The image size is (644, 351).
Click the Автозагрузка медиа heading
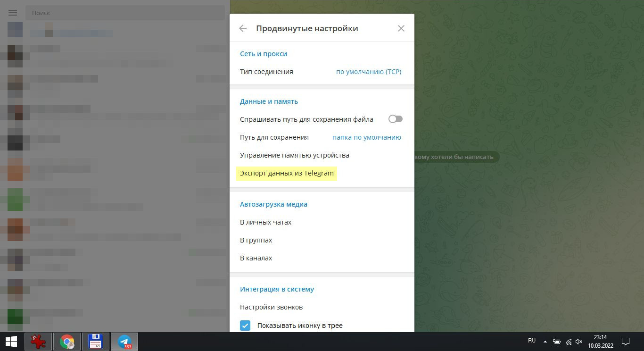273,204
